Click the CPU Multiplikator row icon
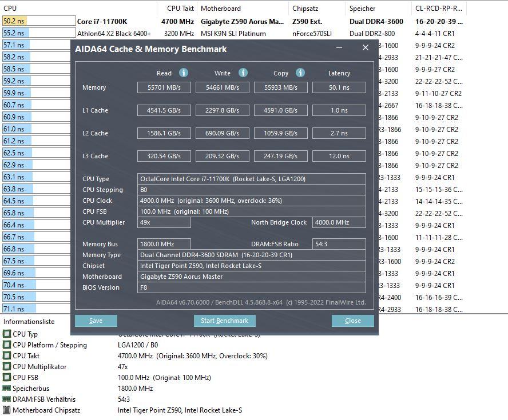Image resolution: width=508 pixels, height=420 pixels. (x=6, y=366)
